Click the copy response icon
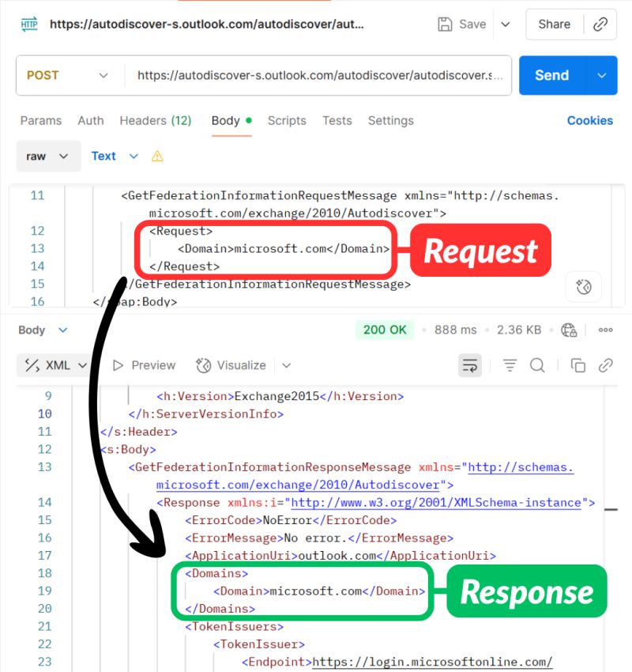This screenshot has height=672, width=632. tap(578, 365)
